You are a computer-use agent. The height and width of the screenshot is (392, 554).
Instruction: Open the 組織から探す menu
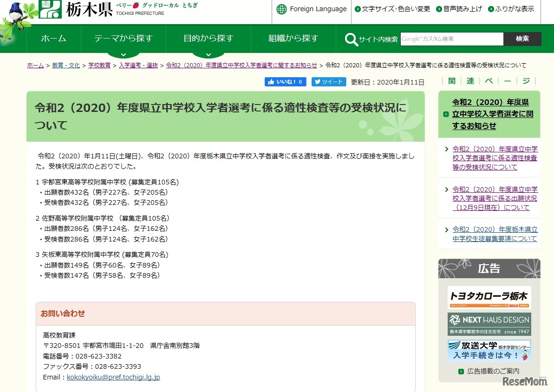292,39
